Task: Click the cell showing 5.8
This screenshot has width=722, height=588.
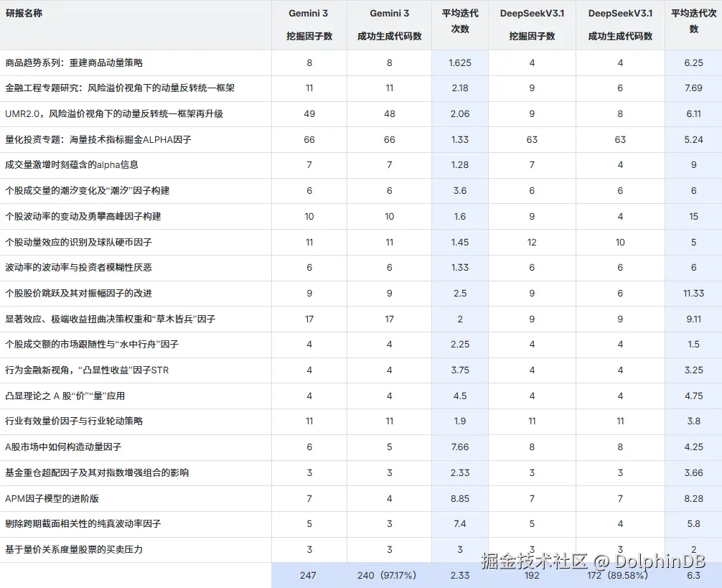Action: tap(693, 524)
